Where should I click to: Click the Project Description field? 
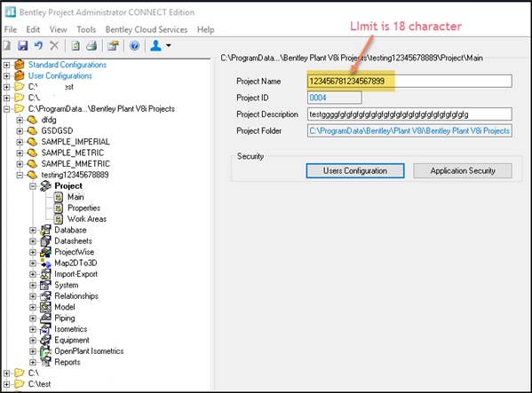point(409,114)
